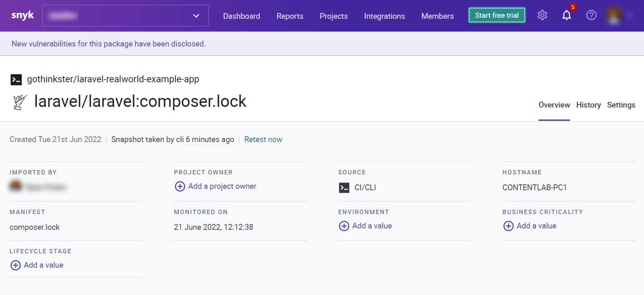This screenshot has height=295, width=644.
Task: Open settings via the gear icon
Action: point(542,15)
